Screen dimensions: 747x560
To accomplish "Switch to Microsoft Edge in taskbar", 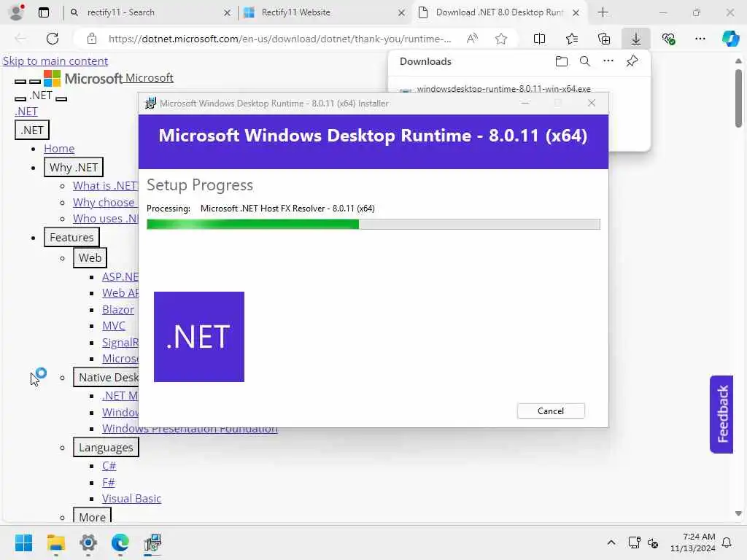I will click(x=120, y=542).
